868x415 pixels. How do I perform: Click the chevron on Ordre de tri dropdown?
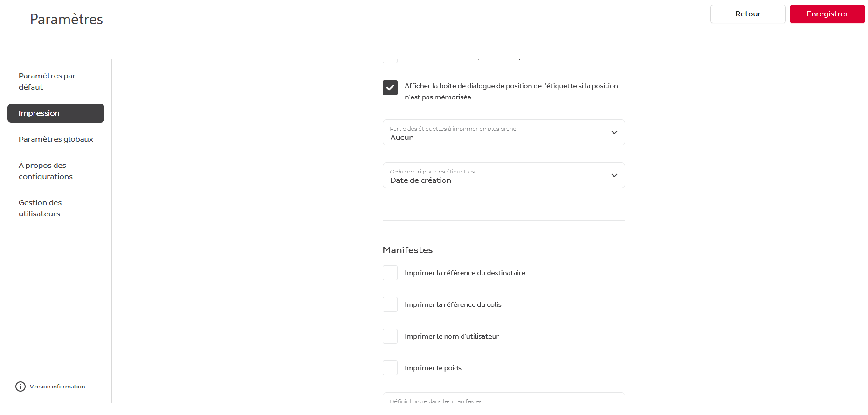614,175
